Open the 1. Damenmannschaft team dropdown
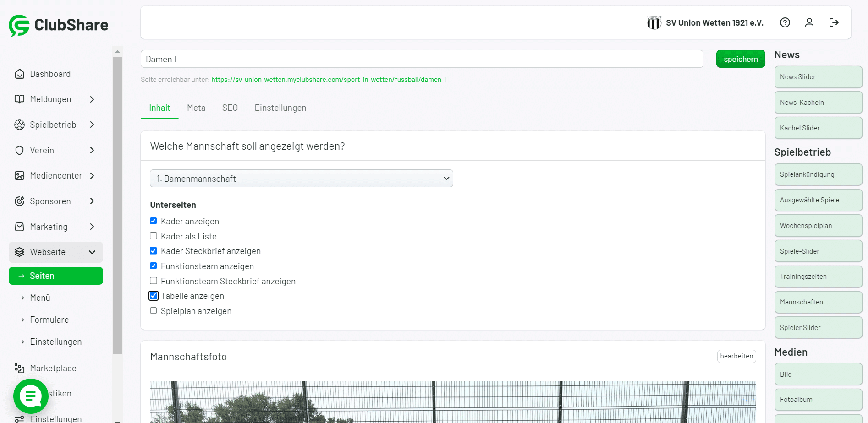Screen dimensions: 868x423 302,179
